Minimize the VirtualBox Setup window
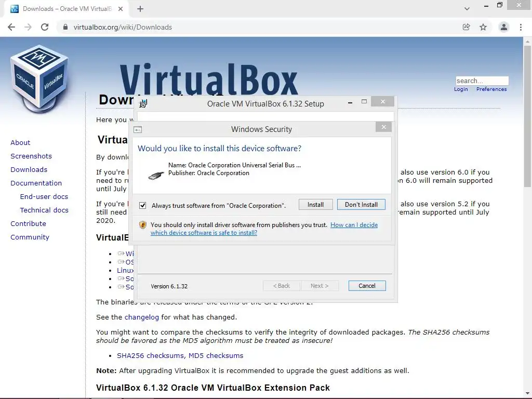Image resolution: width=532 pixels, height=399 pixels. [350, 102]
